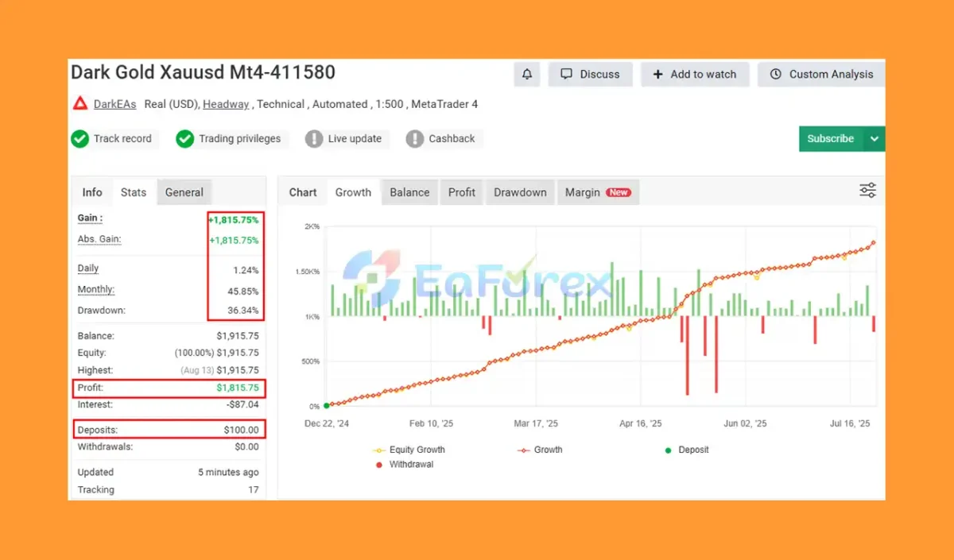This screenshot has height=560, width=954.
Task: Click the Live update warning icon
Action: [314, 139]
